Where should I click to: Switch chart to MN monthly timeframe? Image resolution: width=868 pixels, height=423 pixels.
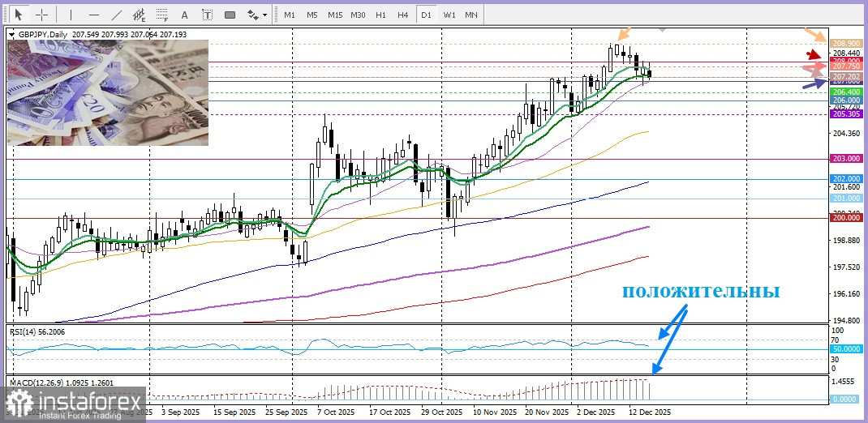click(471, 15)
